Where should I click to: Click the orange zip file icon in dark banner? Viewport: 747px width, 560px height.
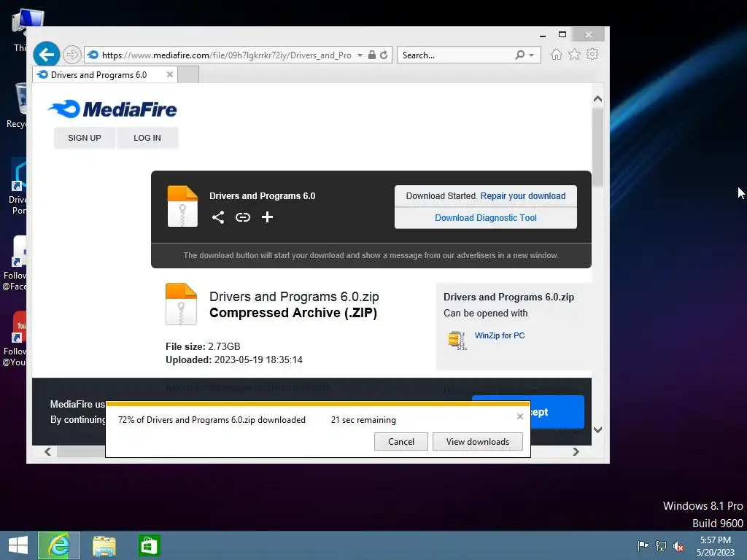click(x=182, y=206)
